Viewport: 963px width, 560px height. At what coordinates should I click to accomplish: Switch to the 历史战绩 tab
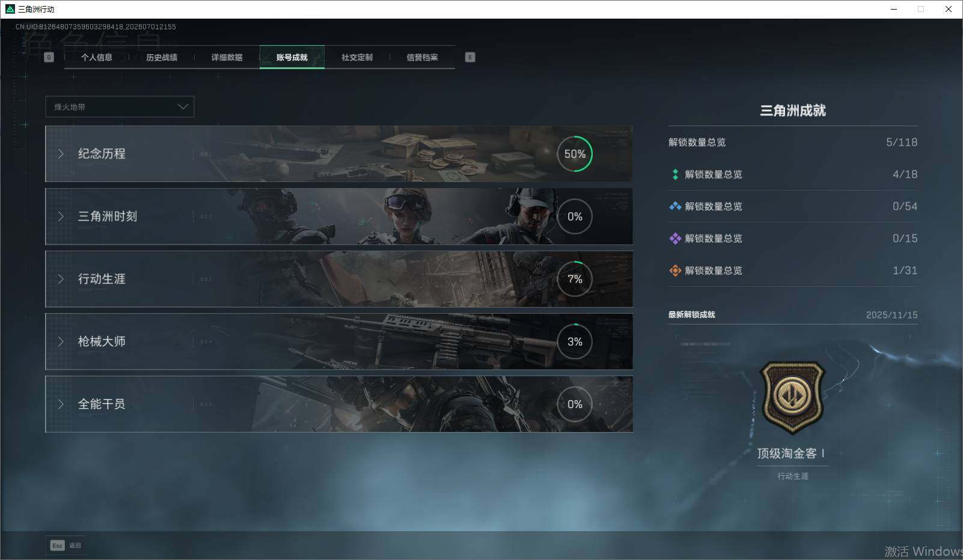click(x=162, y=57)
